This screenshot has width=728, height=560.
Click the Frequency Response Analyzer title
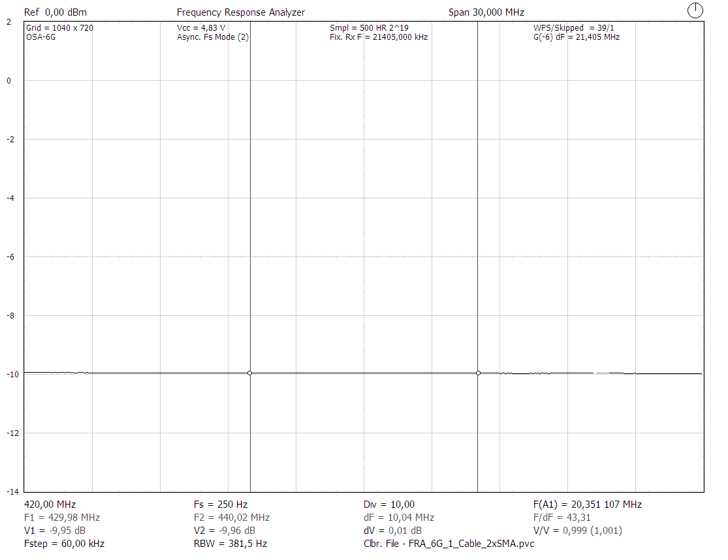(240, 12)
